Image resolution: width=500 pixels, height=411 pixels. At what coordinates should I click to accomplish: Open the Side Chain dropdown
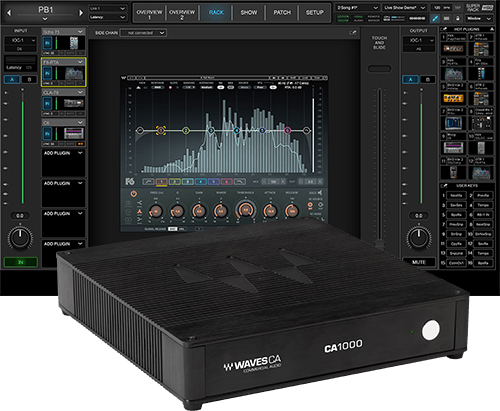pyautogui.click(x=143, y=33)
